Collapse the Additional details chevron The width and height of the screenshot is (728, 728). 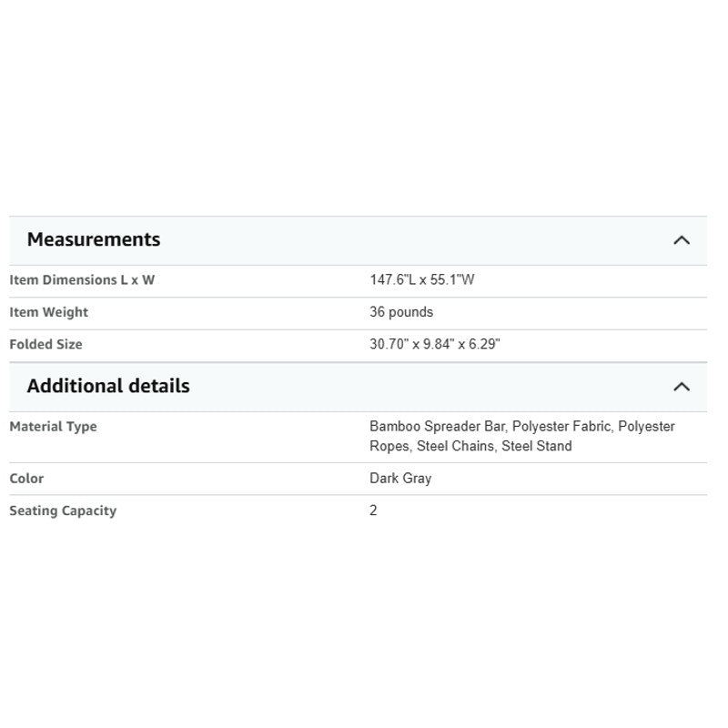click(681, 387)
